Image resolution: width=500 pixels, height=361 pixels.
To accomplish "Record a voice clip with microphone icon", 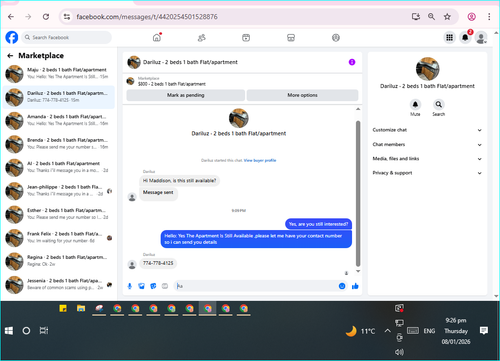I will 130,286.
